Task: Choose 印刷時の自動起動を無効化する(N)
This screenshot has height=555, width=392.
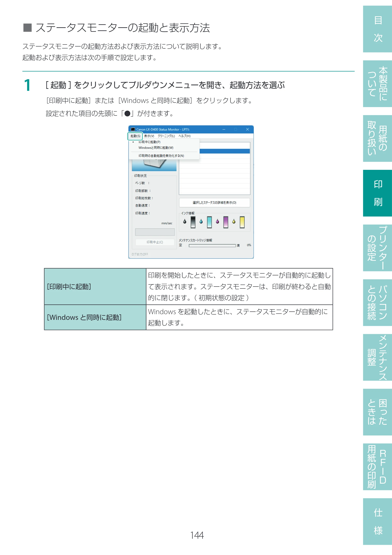Action: coord(164,156)
